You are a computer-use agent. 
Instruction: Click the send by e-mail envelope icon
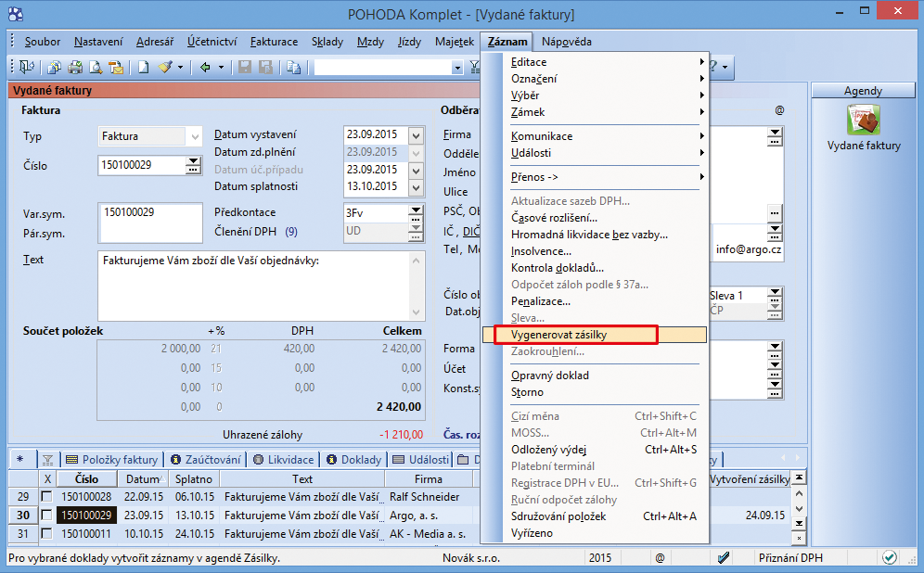click(116, 67)
